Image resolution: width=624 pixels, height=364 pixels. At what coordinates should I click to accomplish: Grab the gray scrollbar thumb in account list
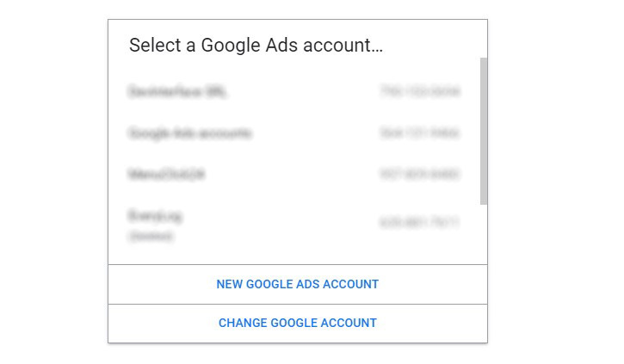pos(484,129)
